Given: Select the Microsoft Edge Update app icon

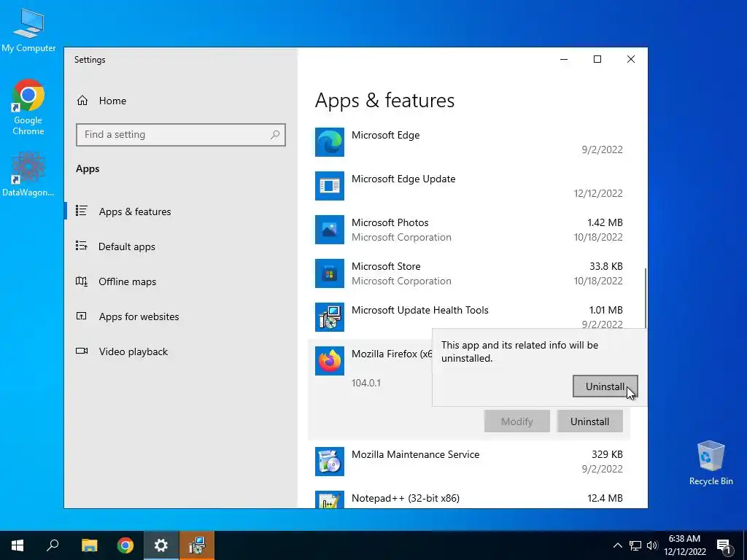Looking at the screenshot, I should pos(329,186).
